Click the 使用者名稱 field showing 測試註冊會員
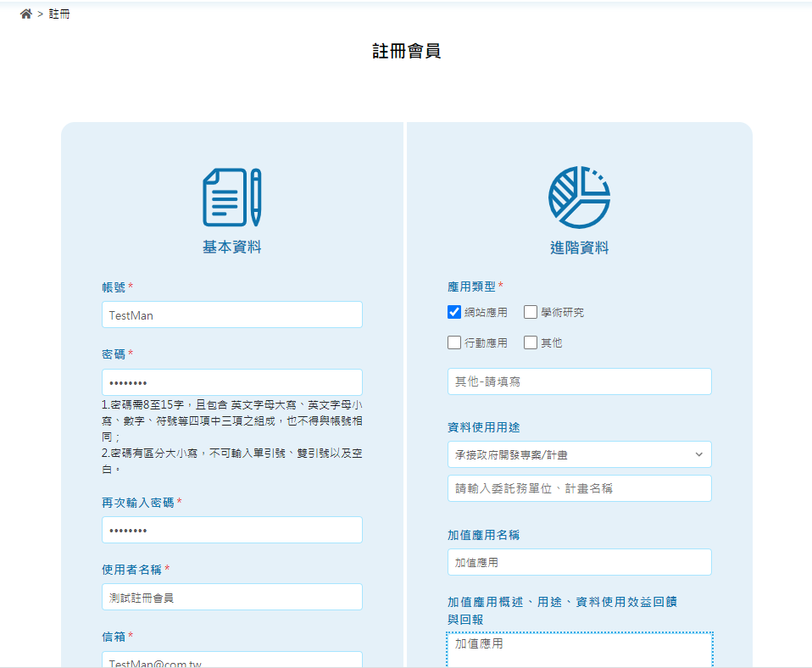Image resolution: width=812 pixels, height=668 pixels. point(231,597)
